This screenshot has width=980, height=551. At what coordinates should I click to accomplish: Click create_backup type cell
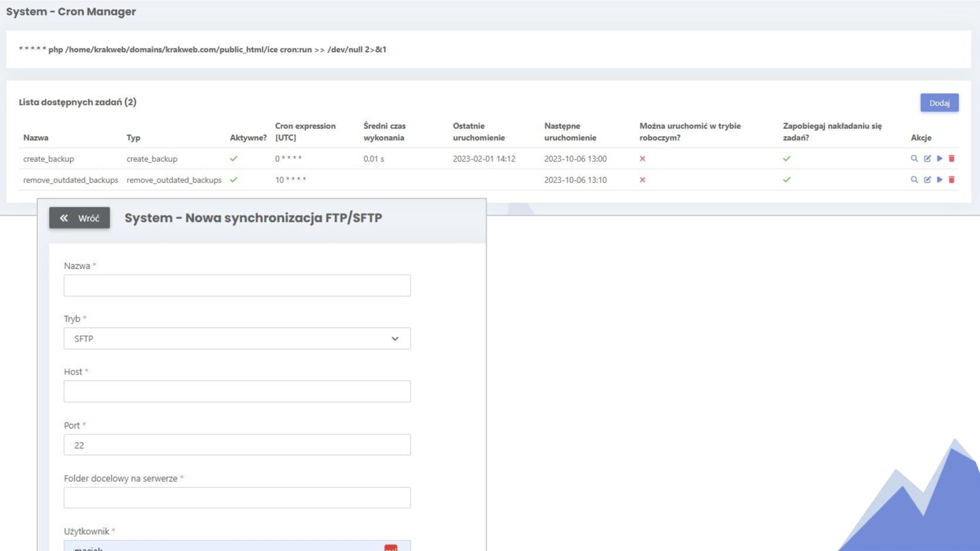[152, 159]
